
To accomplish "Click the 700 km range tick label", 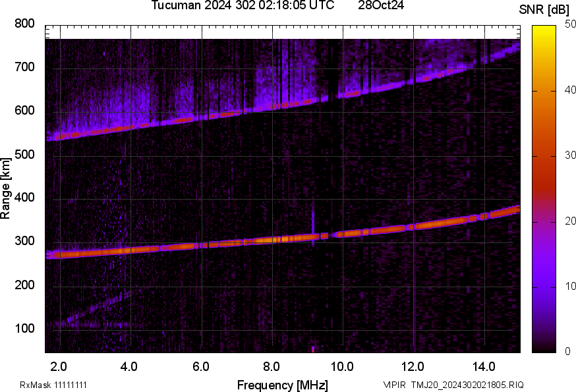I will coord(24,67).
